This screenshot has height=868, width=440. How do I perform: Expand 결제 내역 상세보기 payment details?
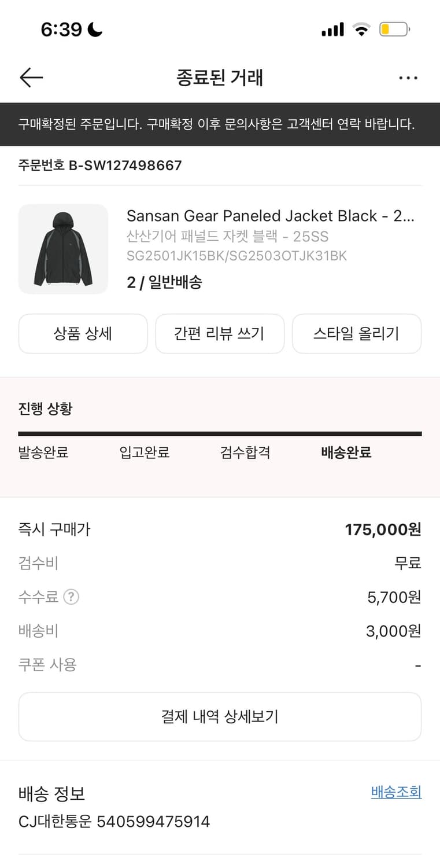pyautogui.click(x=220, y=717)
